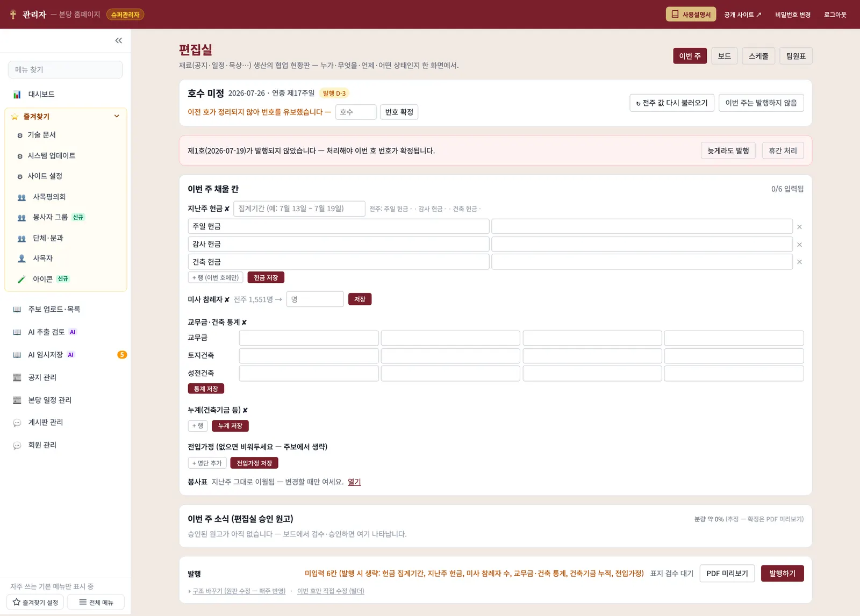Focus the 집계기간 input field
The image size is (860, 616).
click(x=299, y=209)
